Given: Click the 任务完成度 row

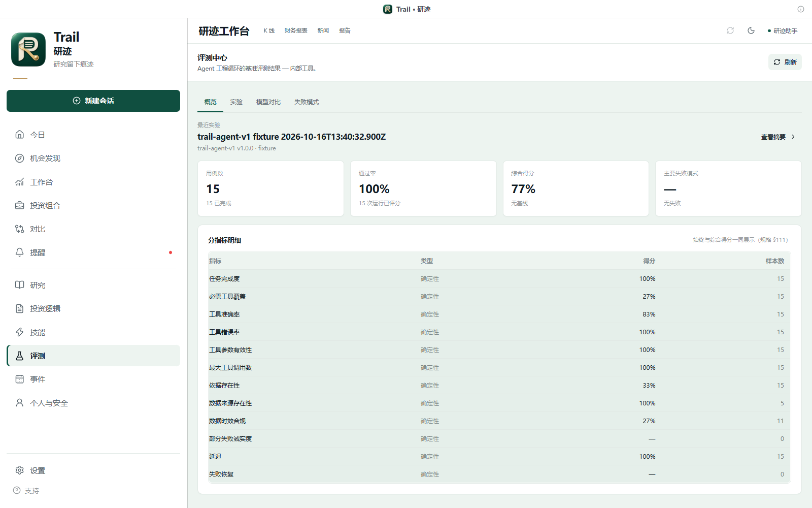Looking at the screenshot, I should tap(499, 278).
